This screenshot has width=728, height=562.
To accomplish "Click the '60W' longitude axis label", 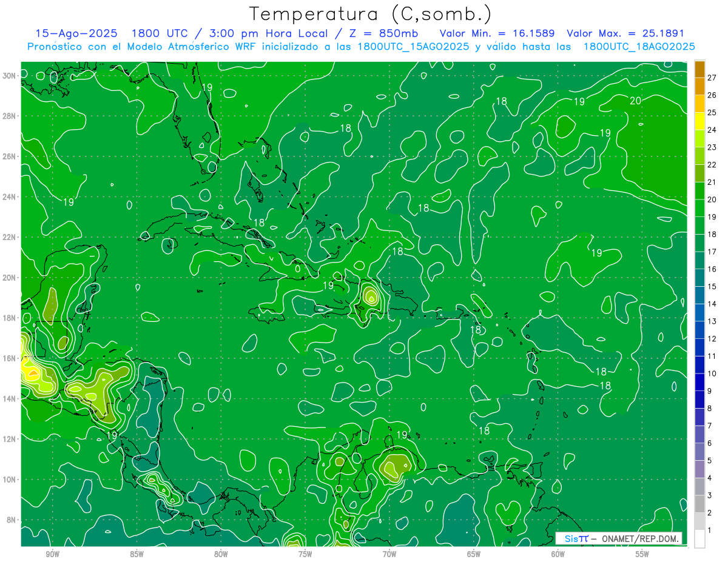I will (x=558, y=554).
